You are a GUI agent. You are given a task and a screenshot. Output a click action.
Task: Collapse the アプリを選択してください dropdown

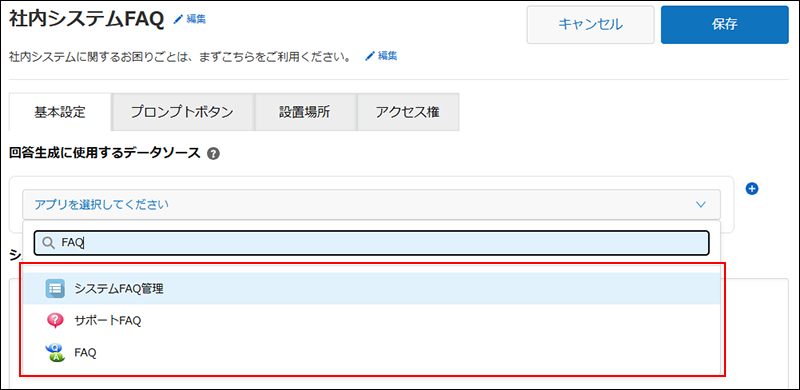pos(371,205)
